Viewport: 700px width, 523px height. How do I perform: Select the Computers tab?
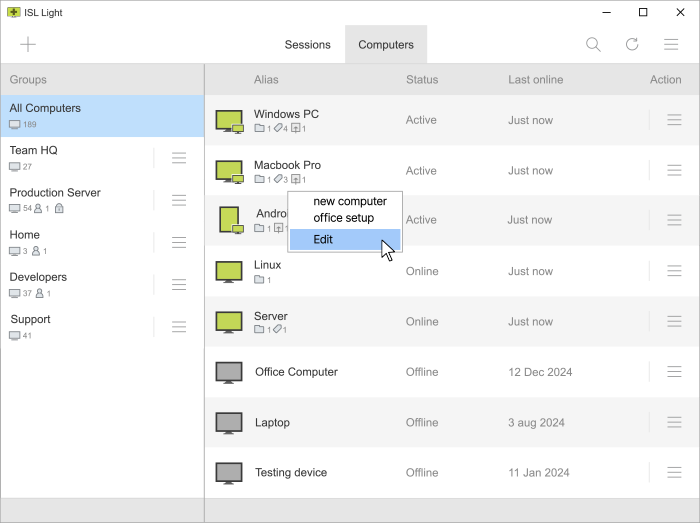386,45
